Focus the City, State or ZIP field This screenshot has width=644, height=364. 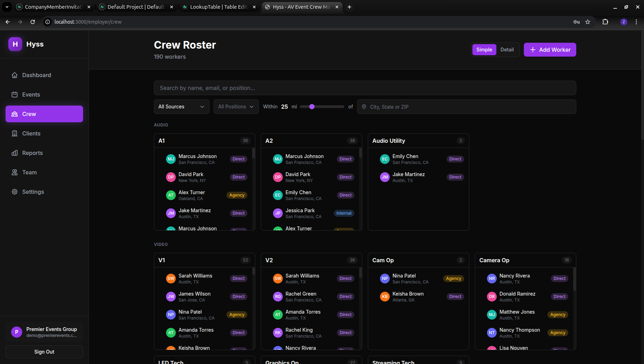coord(467,107)
